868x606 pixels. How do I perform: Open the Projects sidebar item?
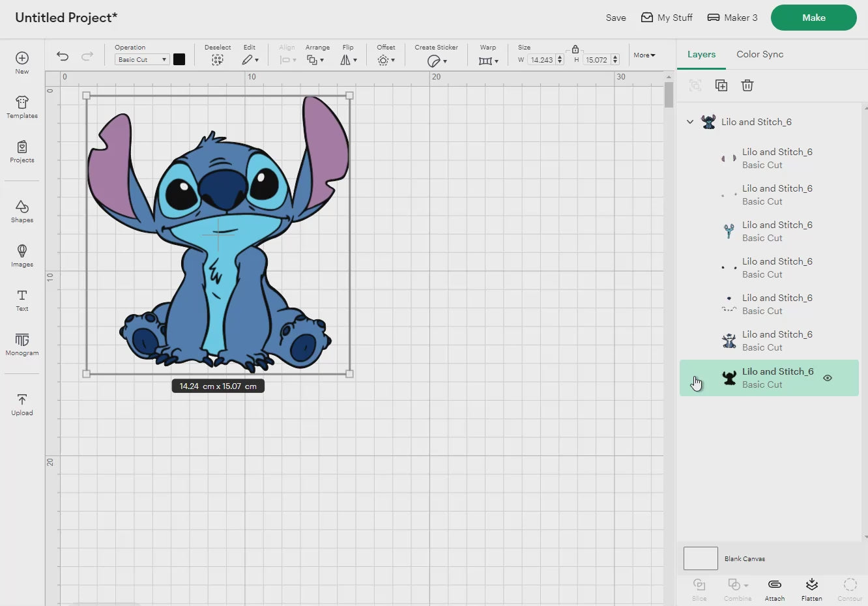click(22, 151)
